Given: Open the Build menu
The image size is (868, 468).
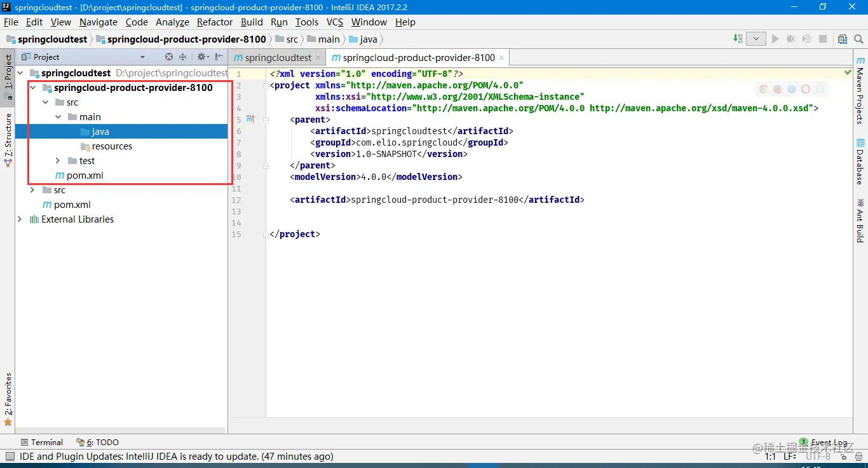Looking at the screenshot, I should click(252, 22).
